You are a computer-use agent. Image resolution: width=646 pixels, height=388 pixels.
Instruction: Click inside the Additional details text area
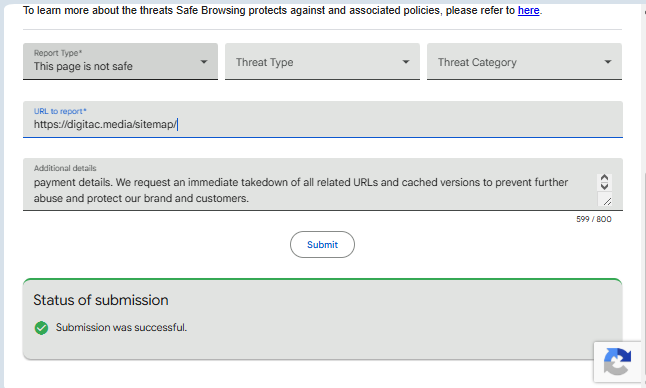point(309,190)
